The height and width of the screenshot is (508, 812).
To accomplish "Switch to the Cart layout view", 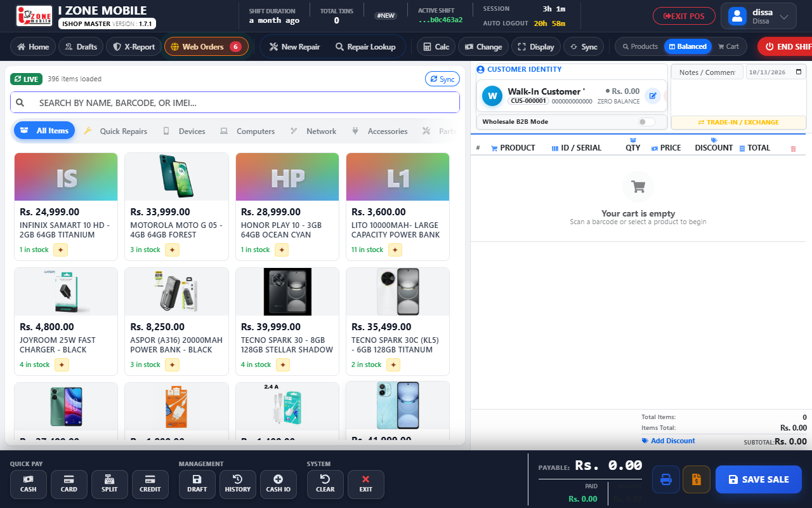I will [728, 46].
